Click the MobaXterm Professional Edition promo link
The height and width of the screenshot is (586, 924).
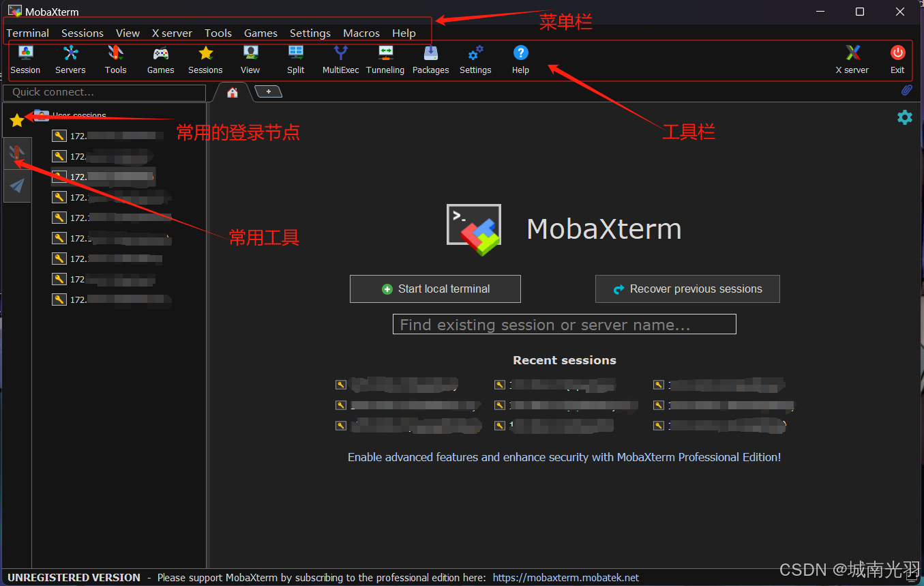pos(565,457)
